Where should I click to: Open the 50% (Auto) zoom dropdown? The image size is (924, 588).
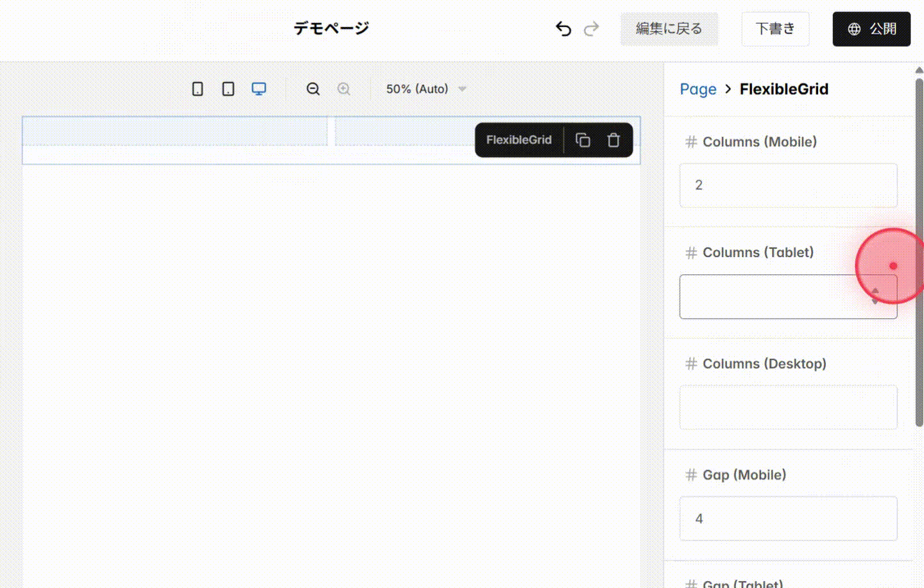click(x=425, y=89)
